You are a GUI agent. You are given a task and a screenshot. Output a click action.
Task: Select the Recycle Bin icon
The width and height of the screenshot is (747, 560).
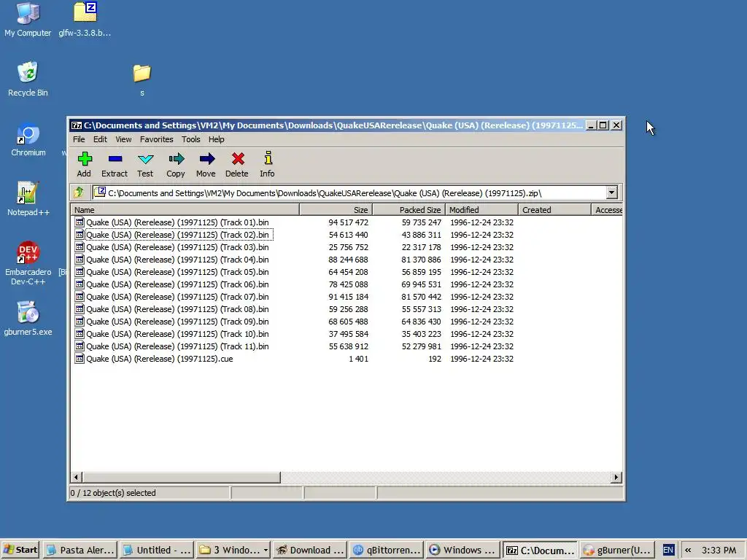tap(28, 79)
